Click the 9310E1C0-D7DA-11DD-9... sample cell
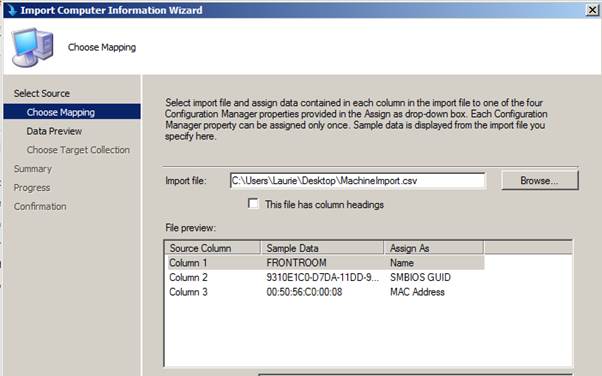The height and width of the screenshot is (376, 602). click(322, 277)
